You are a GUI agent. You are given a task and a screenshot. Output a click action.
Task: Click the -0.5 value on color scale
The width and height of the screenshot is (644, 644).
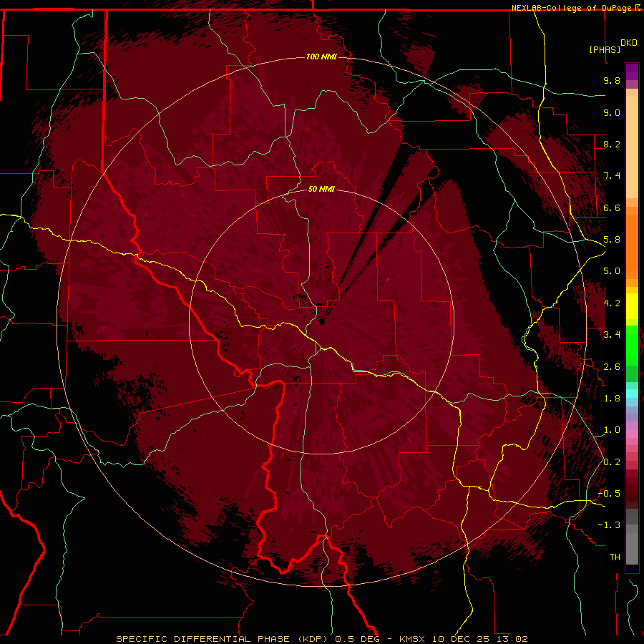click(x=609, y=494)
